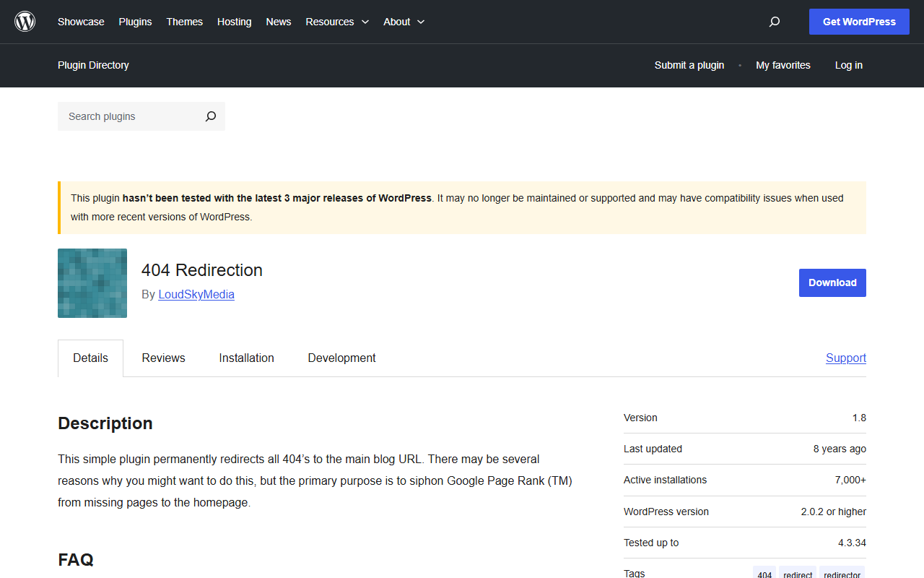Switch to the Development tab
The image size is (924, 578).
click(341, 358)
